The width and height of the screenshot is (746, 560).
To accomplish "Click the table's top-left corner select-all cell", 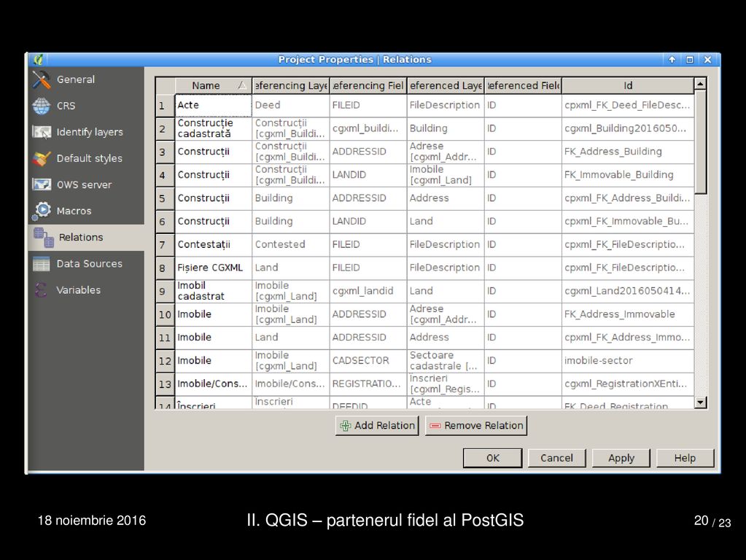I will coord(165,85).
